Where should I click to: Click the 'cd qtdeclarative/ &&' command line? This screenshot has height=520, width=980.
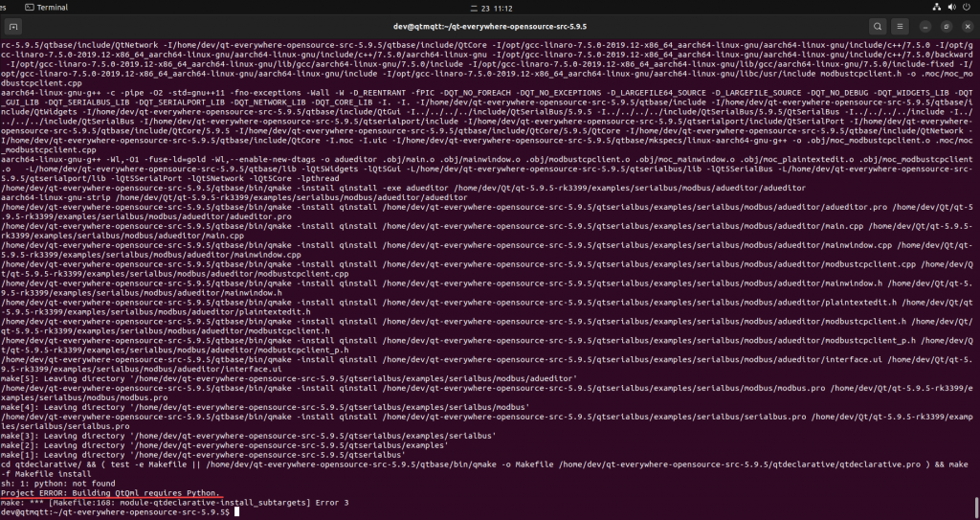[x=484, y=464]
